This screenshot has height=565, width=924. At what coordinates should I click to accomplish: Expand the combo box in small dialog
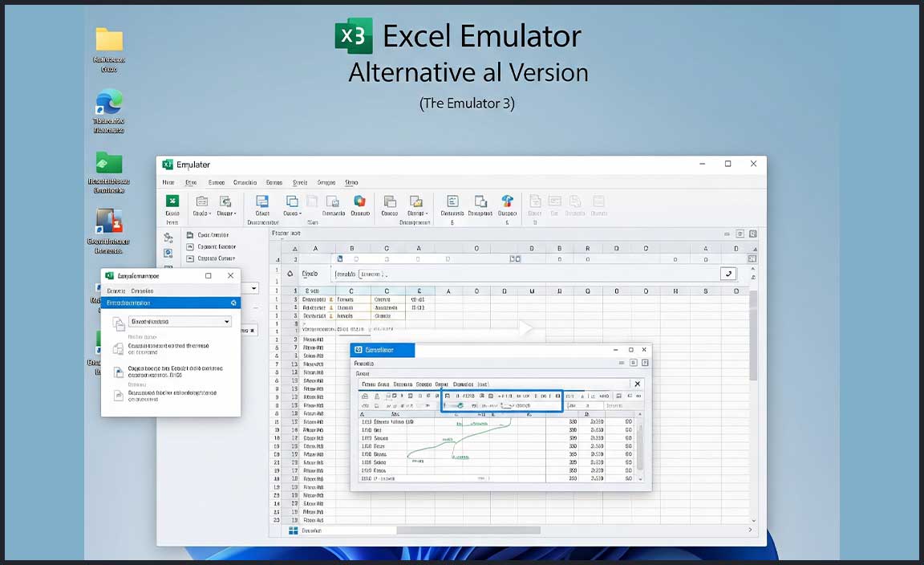(x=227, y=322)
